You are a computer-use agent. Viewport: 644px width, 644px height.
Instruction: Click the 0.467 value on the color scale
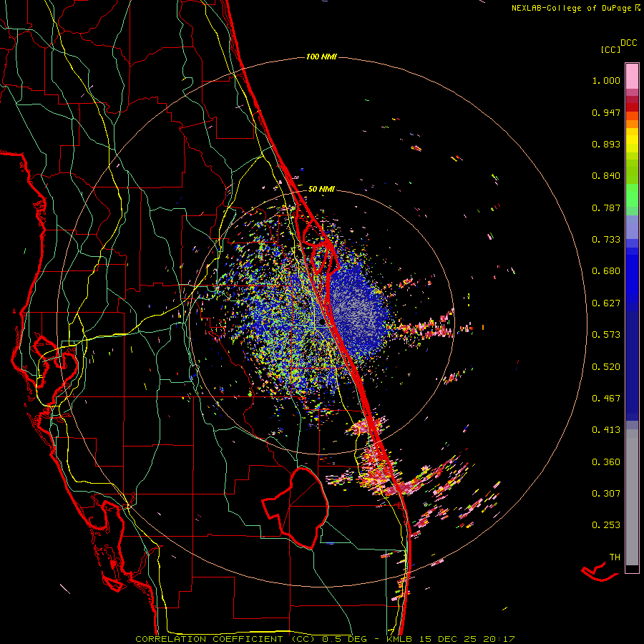[x=606, y=399]
